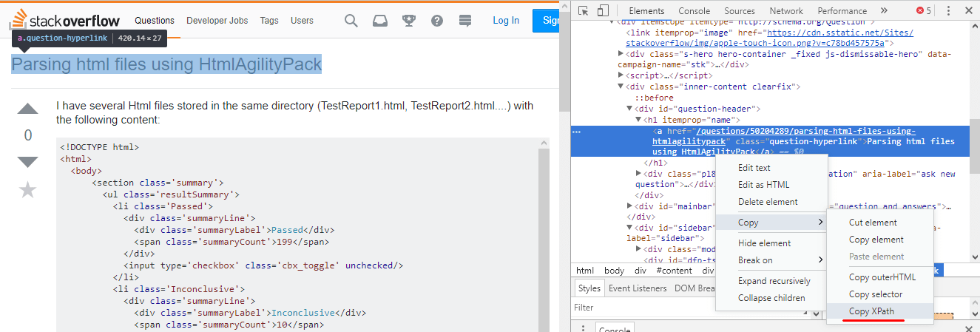Click the Log In link
This screenshot has width=980, height=332.
click(506, 21)
